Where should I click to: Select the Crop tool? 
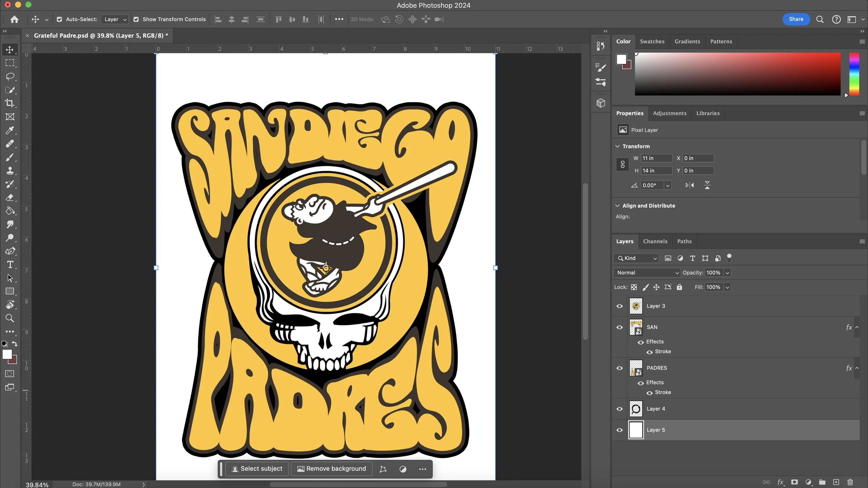pyautogui.click(x=10, y=103)
